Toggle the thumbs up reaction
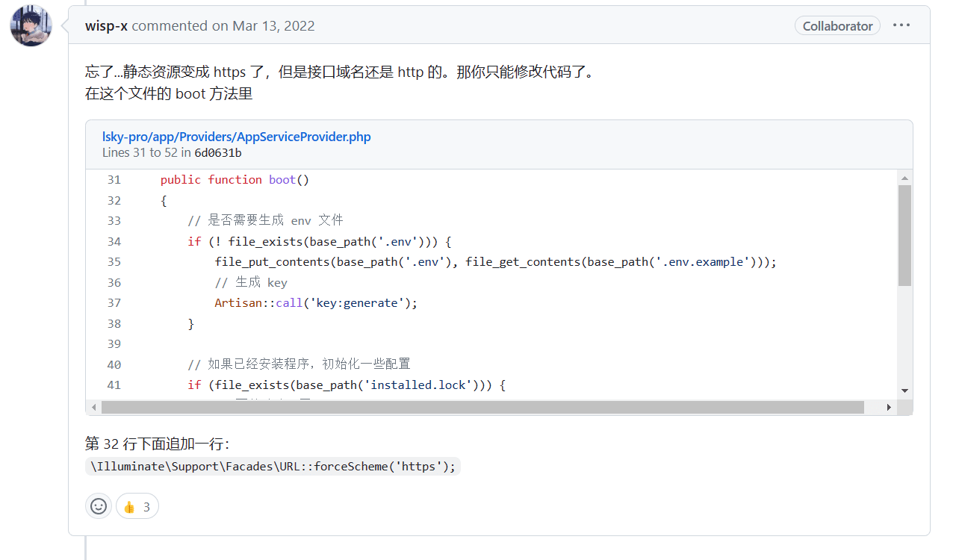 coord(137,507)
